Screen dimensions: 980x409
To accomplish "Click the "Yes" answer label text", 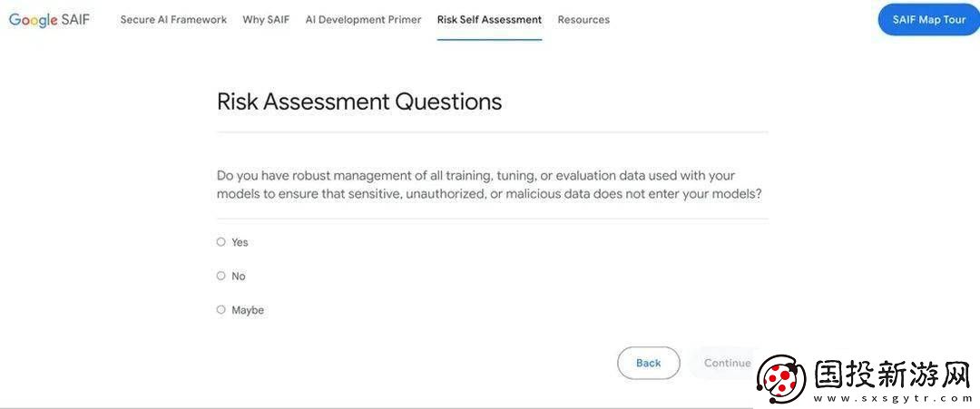I will [x=240, y=242].
